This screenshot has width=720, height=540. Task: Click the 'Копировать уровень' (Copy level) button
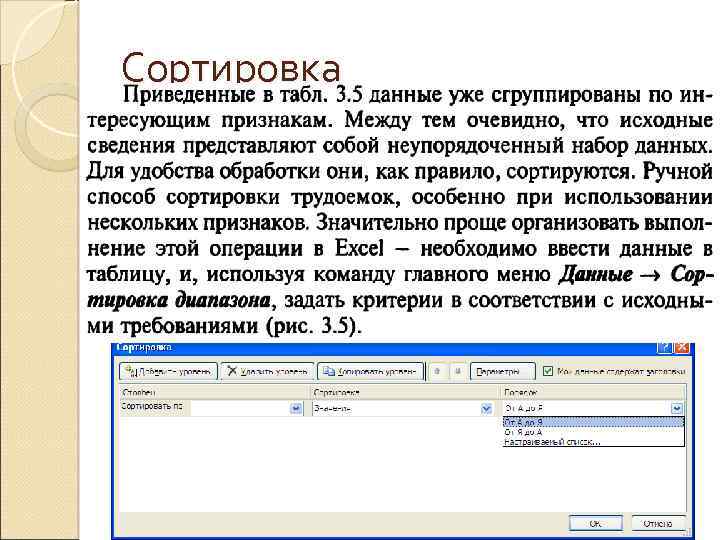(x=370, y=371)
